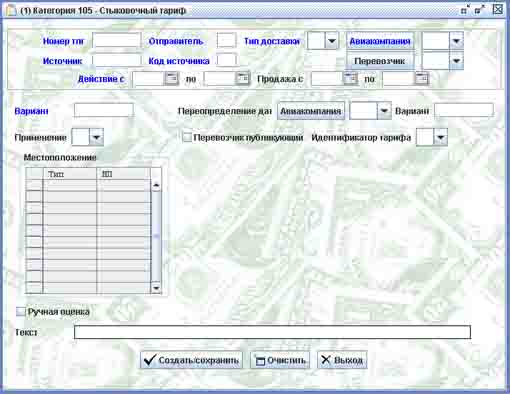Click the restore window icon in title bar

(x=480, y=10)
